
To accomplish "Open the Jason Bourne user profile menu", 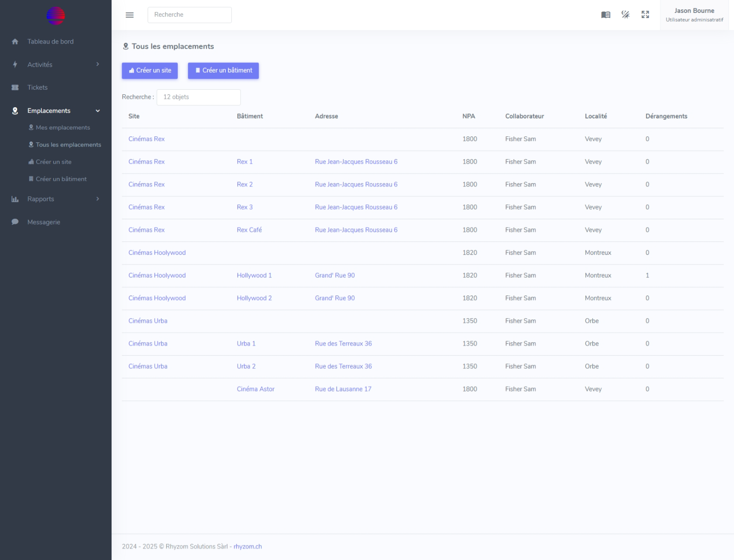I will coord(694,15).
